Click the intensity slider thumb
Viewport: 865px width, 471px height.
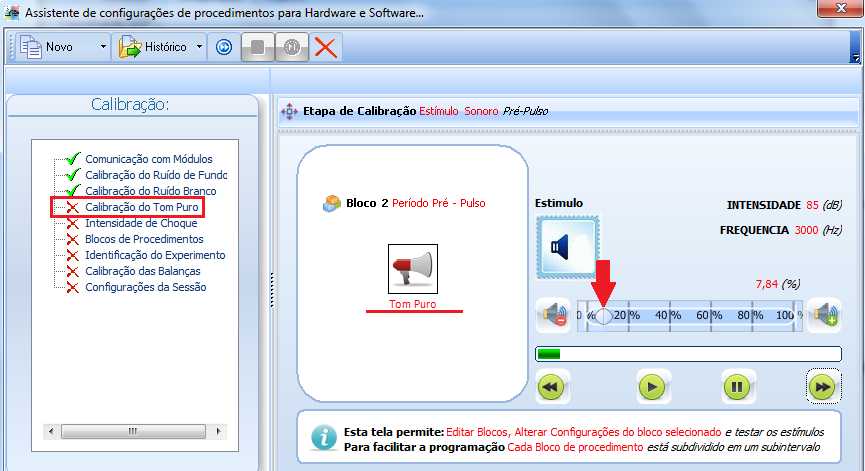(x=604, y=316)
